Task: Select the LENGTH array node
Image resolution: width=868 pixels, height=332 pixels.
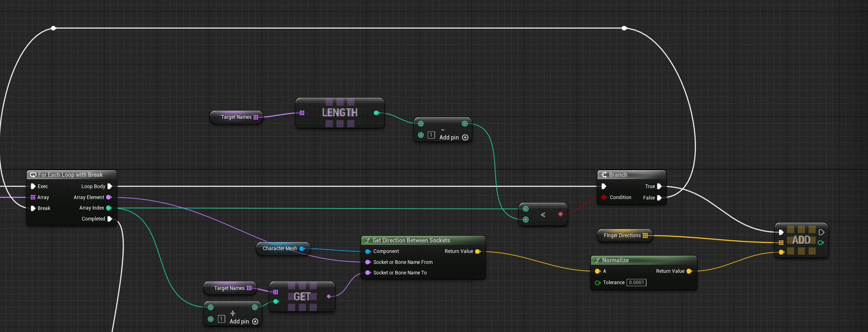Action: tap(340, 113)
